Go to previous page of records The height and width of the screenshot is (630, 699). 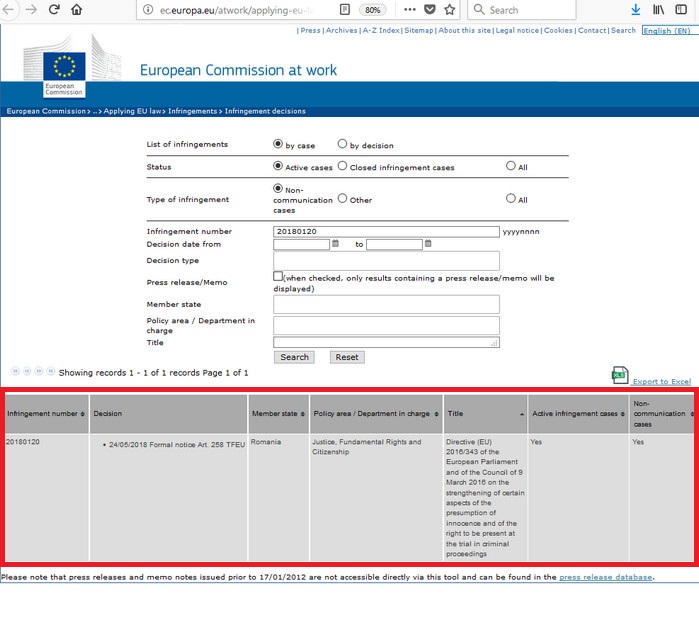point(27,371)
